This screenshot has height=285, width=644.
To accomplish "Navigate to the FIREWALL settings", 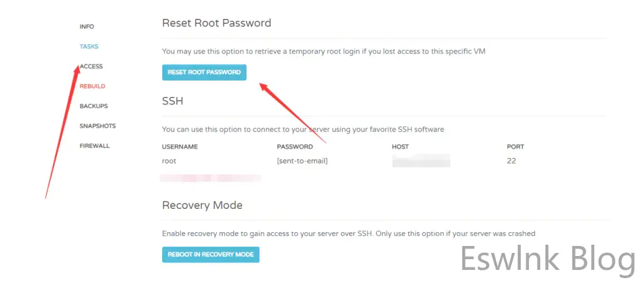I will tap(94, 146).
